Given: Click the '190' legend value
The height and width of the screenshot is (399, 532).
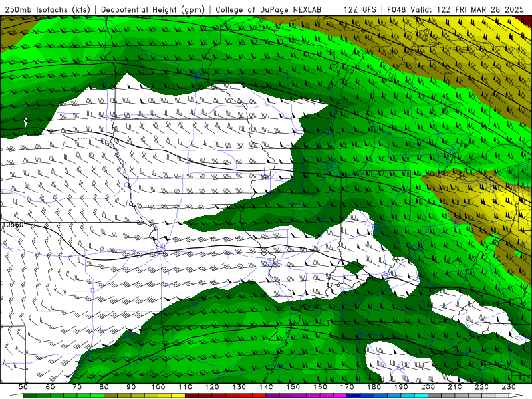Looking at the screenshot, I should pyautogui.click(x=401, y=387).
